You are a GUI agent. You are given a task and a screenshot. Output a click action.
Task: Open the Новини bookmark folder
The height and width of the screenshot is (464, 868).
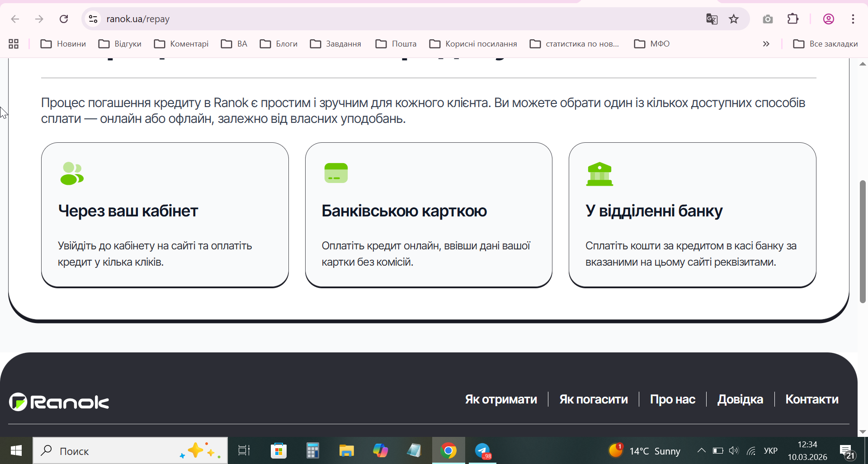[x=63, y=44]
